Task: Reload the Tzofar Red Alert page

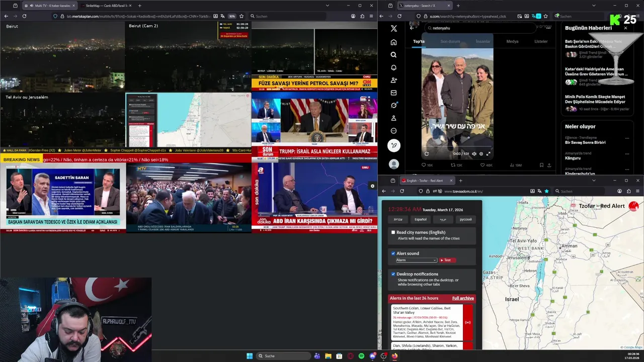Action: [x=402, y=191]
